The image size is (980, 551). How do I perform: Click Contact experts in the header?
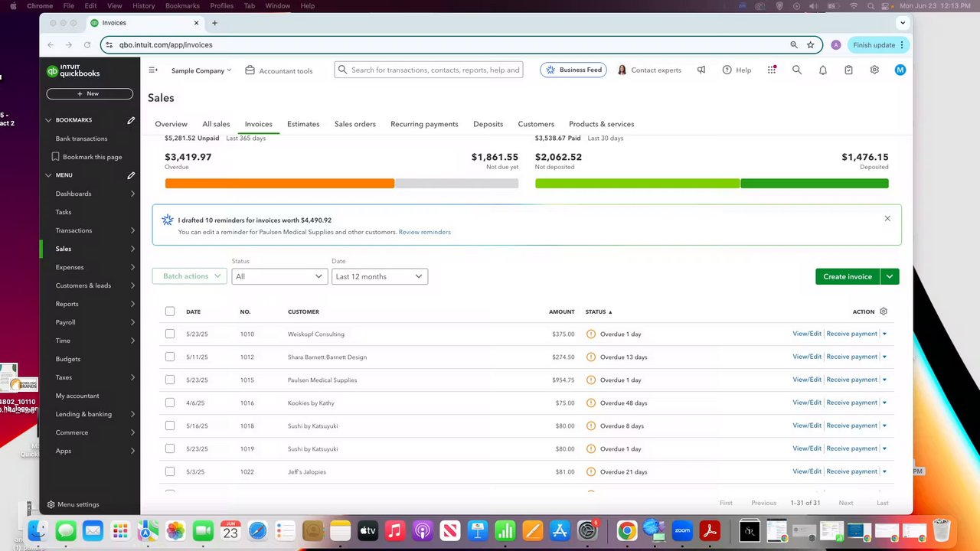(649, 70)
